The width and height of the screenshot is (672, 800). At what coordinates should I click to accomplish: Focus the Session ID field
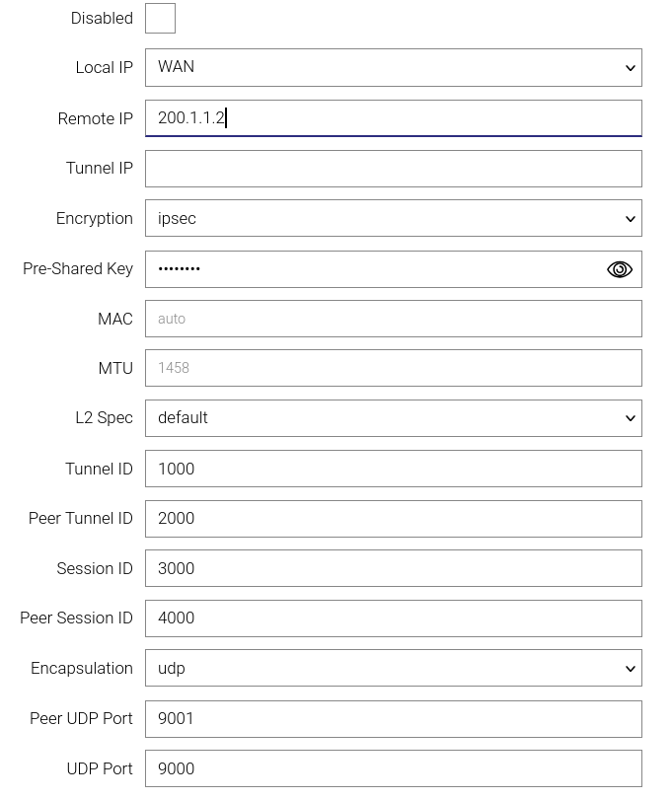coord(393,568)
